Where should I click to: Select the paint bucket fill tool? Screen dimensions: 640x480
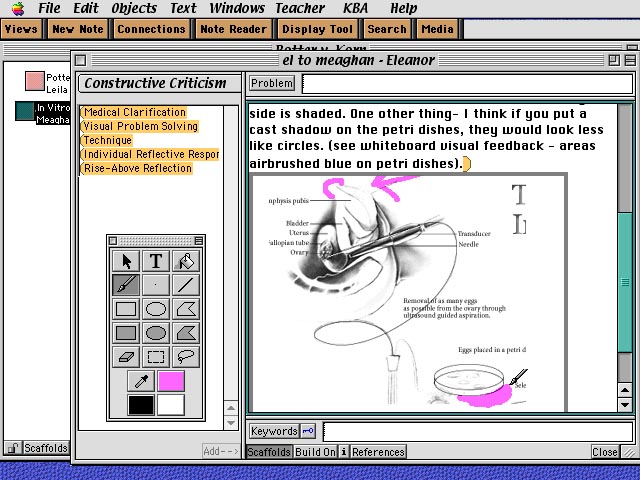click(186, 261)
